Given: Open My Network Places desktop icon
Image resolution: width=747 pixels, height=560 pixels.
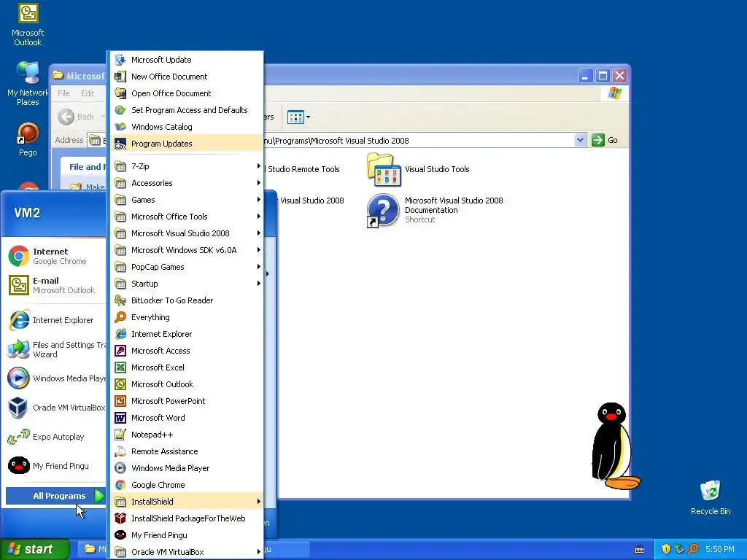Looking at the screenshot, I should click(28, 85).
